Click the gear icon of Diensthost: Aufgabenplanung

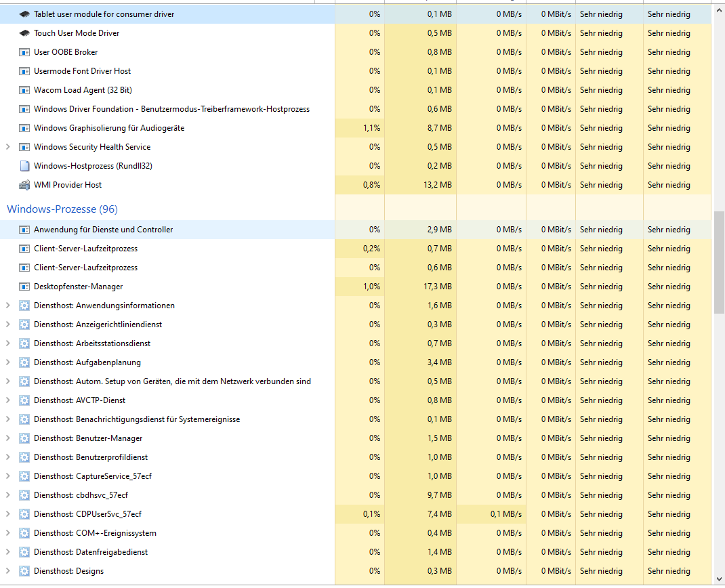pyautogui.click(x=24, y=362)
